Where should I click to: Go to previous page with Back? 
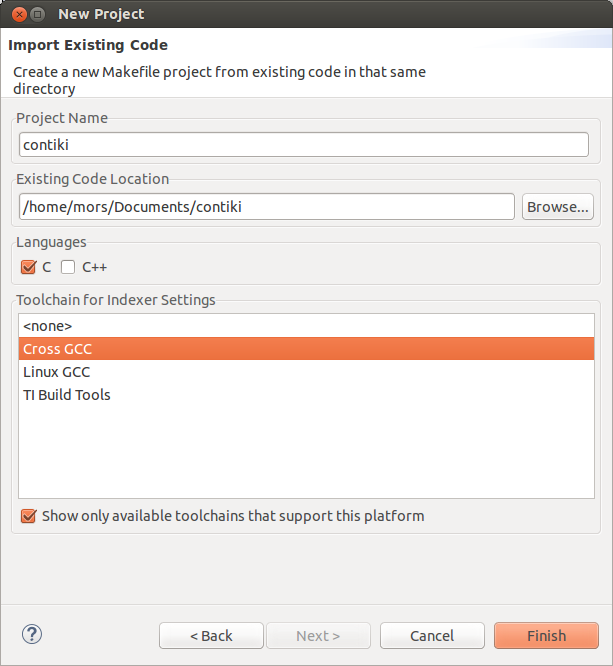211,636
